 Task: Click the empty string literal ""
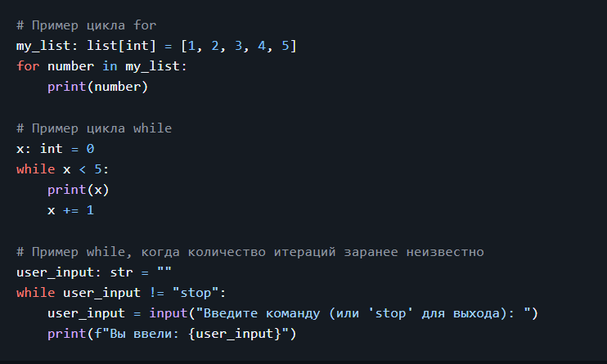(164, 272)
